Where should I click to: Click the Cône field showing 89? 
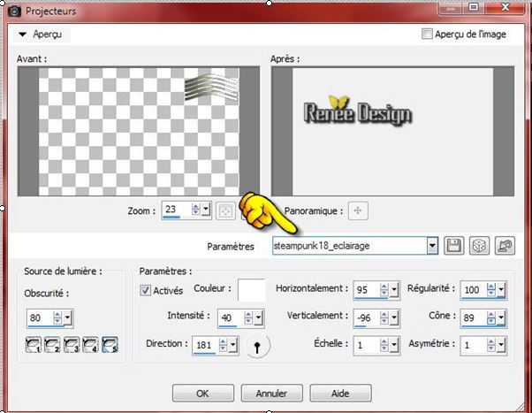(474, 317)
